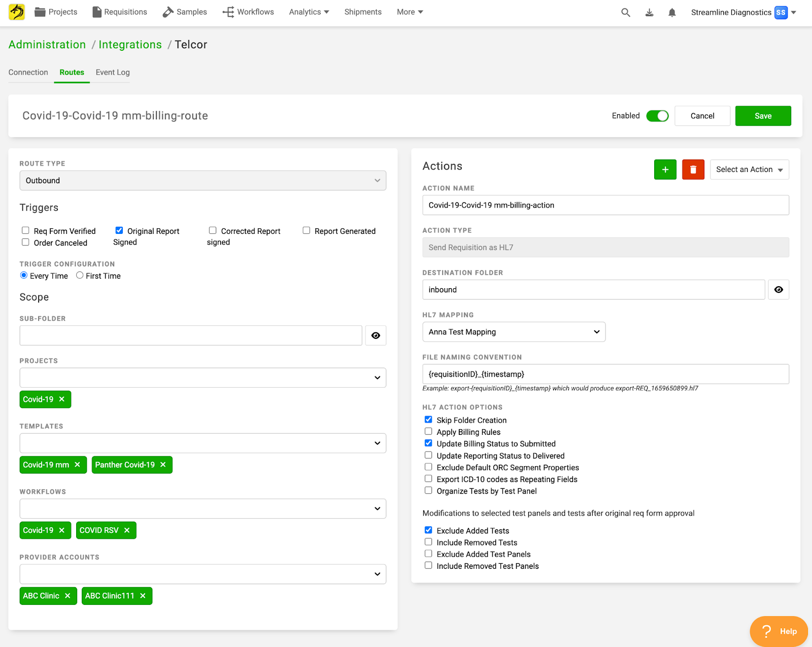Viewport: 812px width, 647px height.
Task: Go to Shipments in navigation
Action: pyautogui.click(x=363, y=12)
